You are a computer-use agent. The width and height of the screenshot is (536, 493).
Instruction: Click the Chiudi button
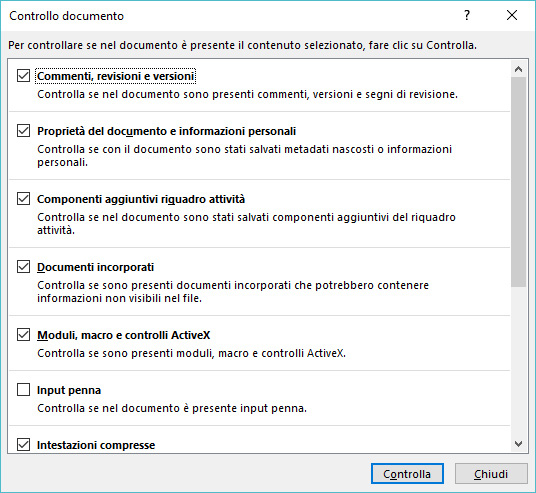coord(491,474)
